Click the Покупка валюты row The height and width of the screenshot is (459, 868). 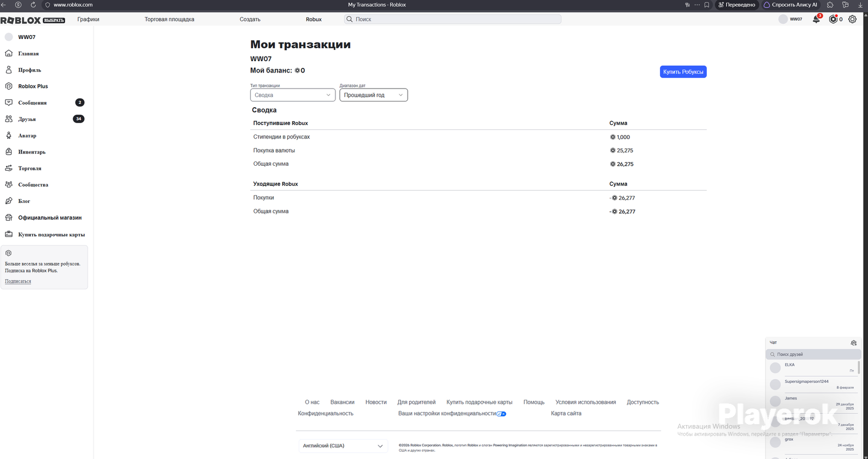[478, 151]
